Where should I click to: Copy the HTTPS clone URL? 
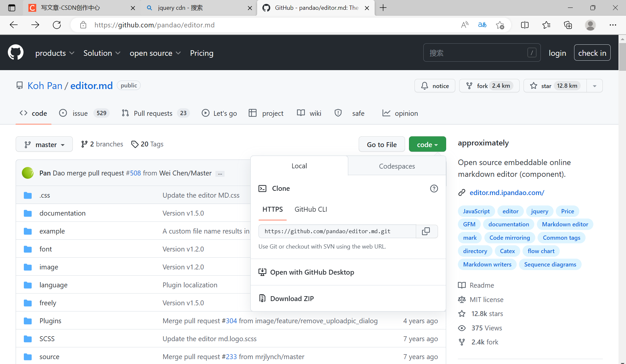pyautogui.click(x=426, y=231)
